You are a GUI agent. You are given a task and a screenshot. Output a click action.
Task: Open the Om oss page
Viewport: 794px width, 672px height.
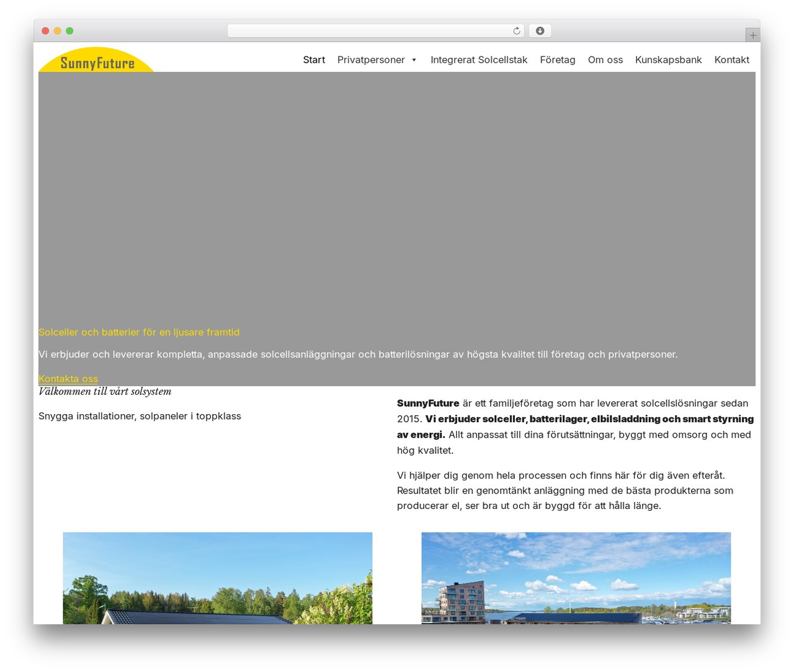tap(605, 60)
